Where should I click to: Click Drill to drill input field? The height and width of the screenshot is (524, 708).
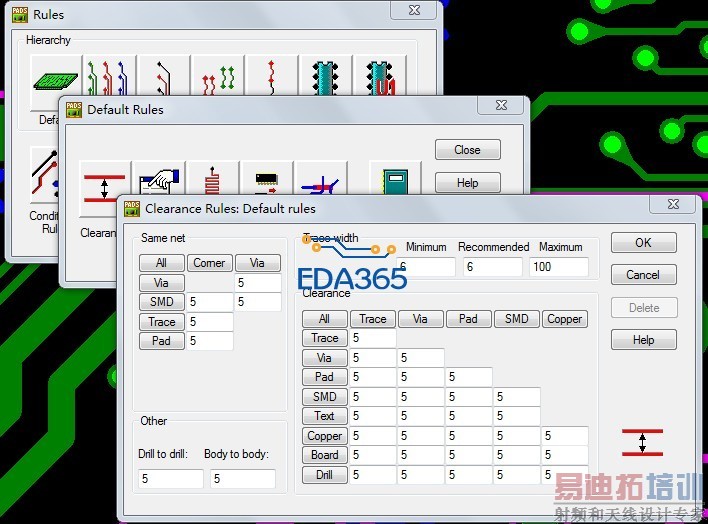click(171, 478)
